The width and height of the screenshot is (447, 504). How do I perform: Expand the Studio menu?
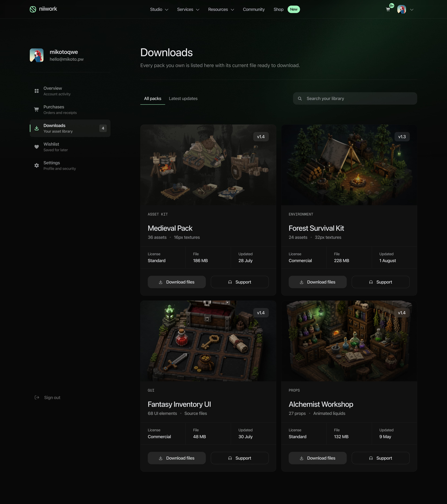pos(159,9)
